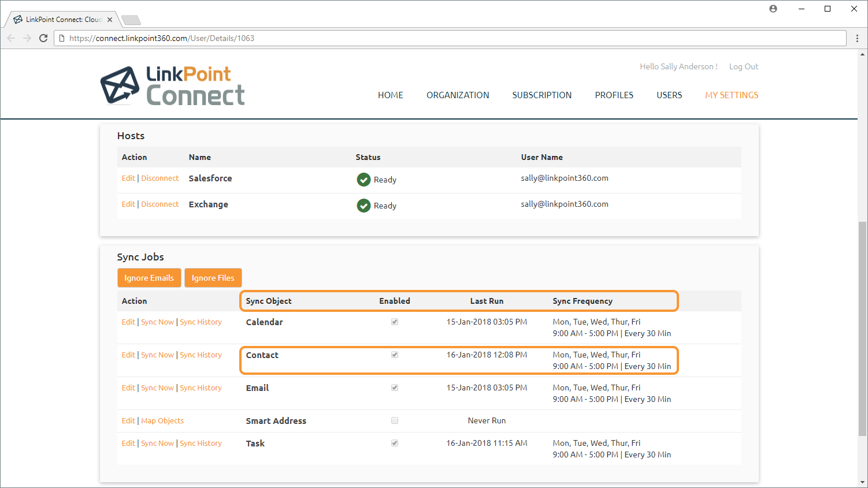Disconnect the Exchange host
Image resolution: width=868 pixels, height=488 pixels.
(160, 204)
